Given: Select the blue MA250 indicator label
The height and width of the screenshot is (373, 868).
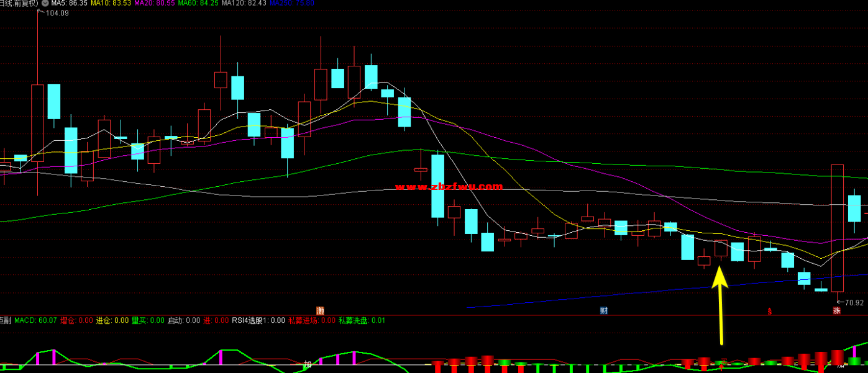Looking at the screenshot, I should pos(291,3).
